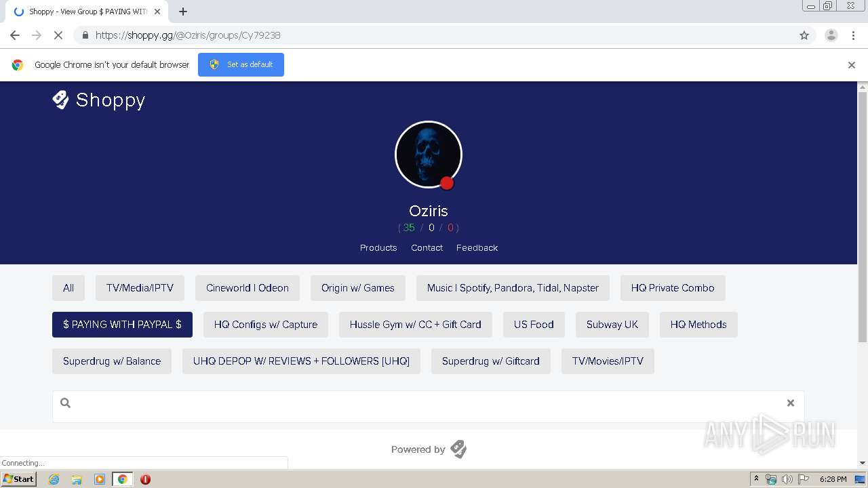Screen dimensions: 868x488
Task: Select the TV/Movies/IPTV category
Action: (608, 361)
